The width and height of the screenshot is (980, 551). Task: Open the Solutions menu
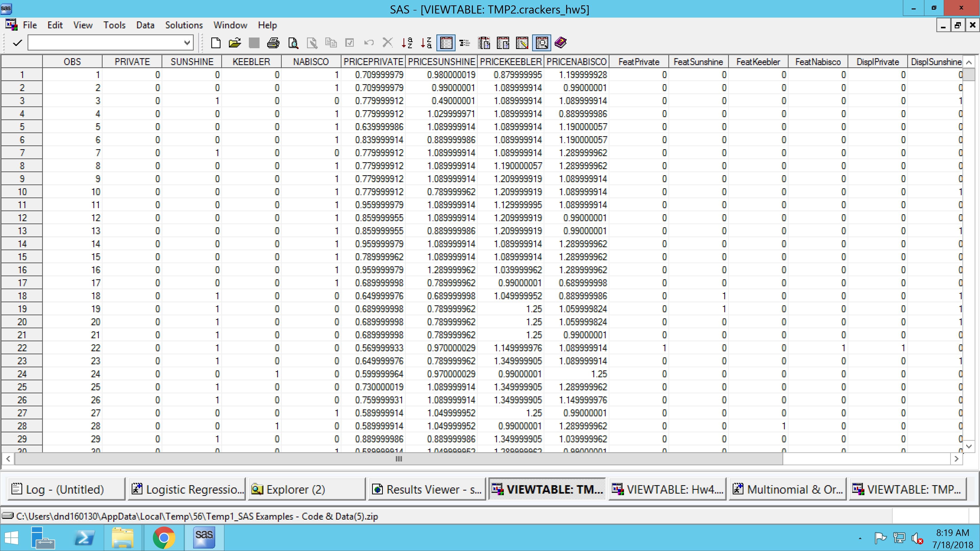(x=184, y=25)
